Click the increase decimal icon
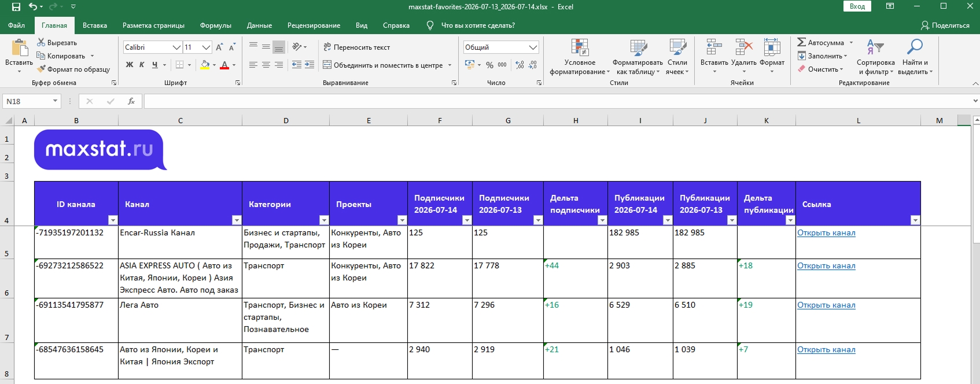 pyautogui.click(x=520, y=65)
